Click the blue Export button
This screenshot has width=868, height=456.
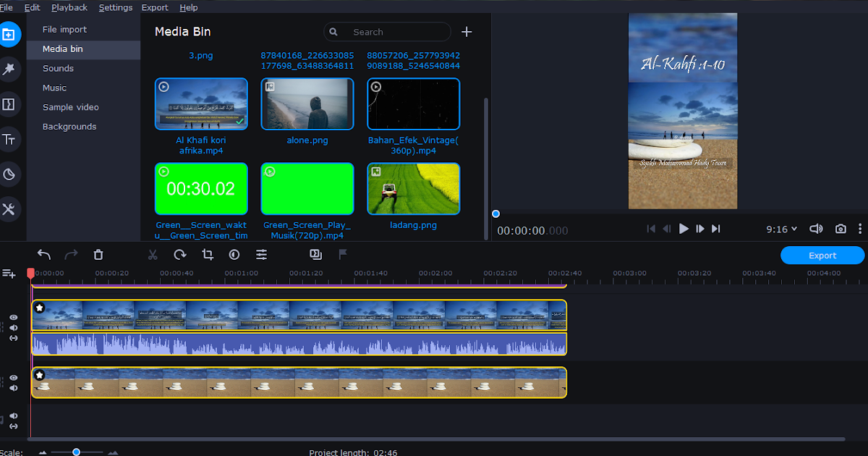click(822, 255)
